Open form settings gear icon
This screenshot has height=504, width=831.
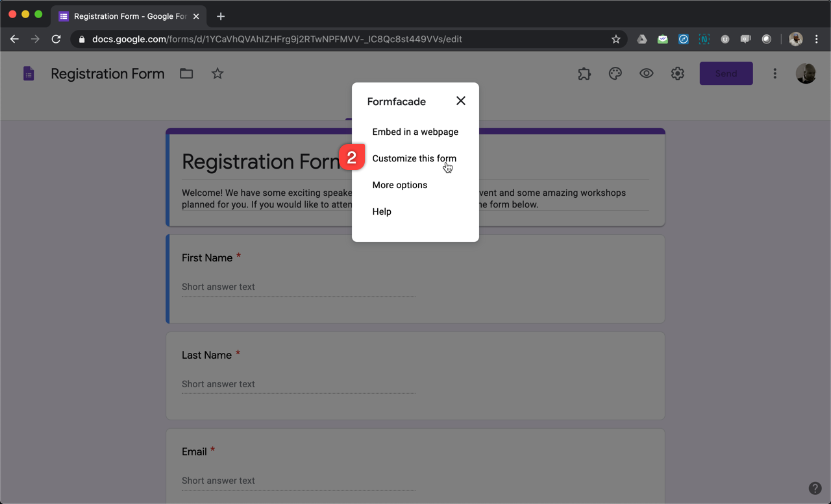677,74
